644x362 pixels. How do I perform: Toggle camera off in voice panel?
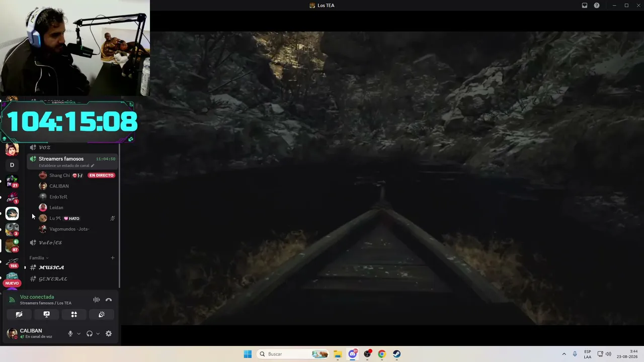point(19,314)
